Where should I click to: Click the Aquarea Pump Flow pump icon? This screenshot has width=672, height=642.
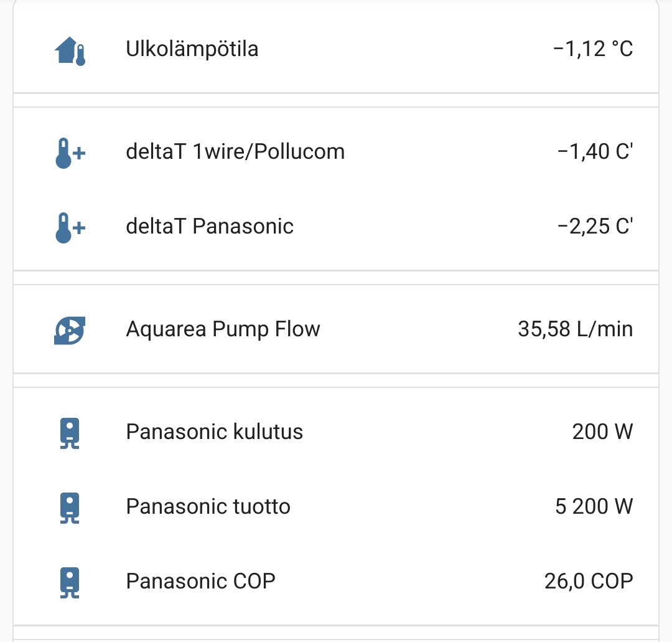70,330
